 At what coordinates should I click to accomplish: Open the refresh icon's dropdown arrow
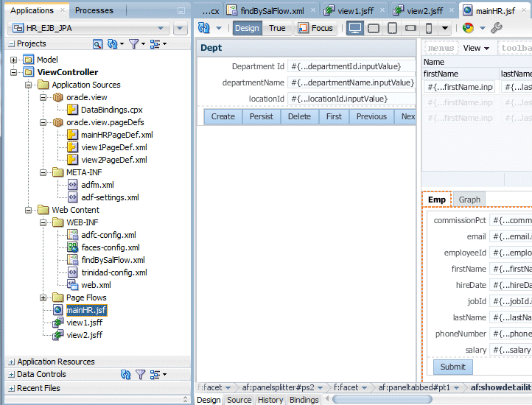[219, 28]
